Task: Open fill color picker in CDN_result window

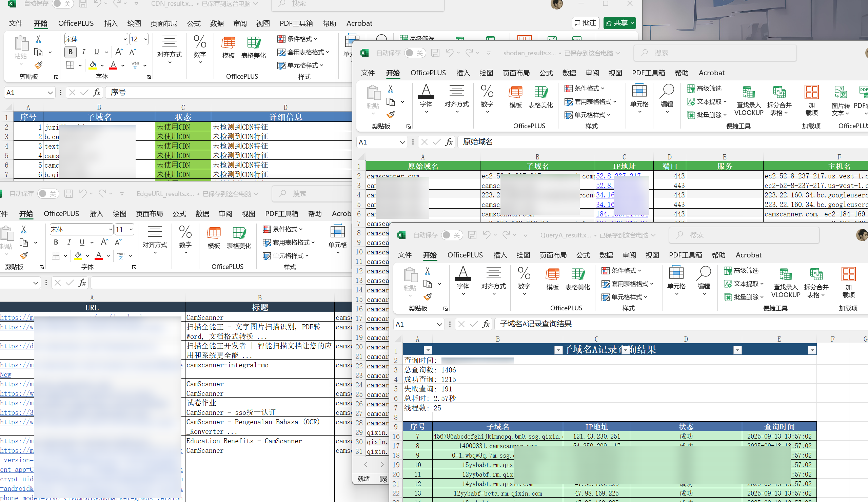Action: (102, 65)
